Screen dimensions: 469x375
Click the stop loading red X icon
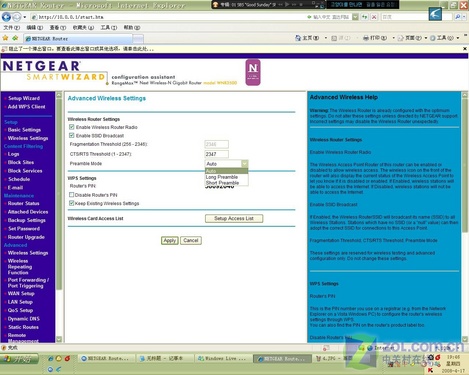[x=374, y=17]
